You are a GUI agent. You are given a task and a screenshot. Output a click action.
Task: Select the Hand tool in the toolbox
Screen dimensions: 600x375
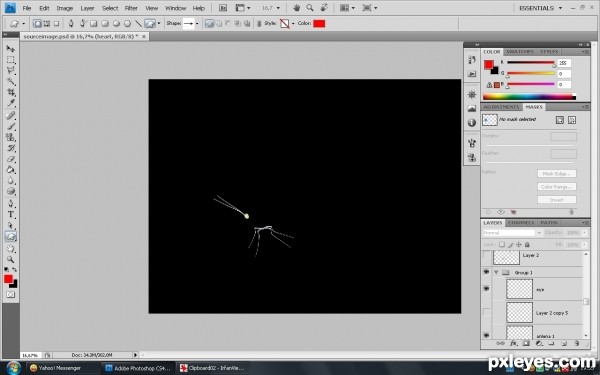point(11,249)
